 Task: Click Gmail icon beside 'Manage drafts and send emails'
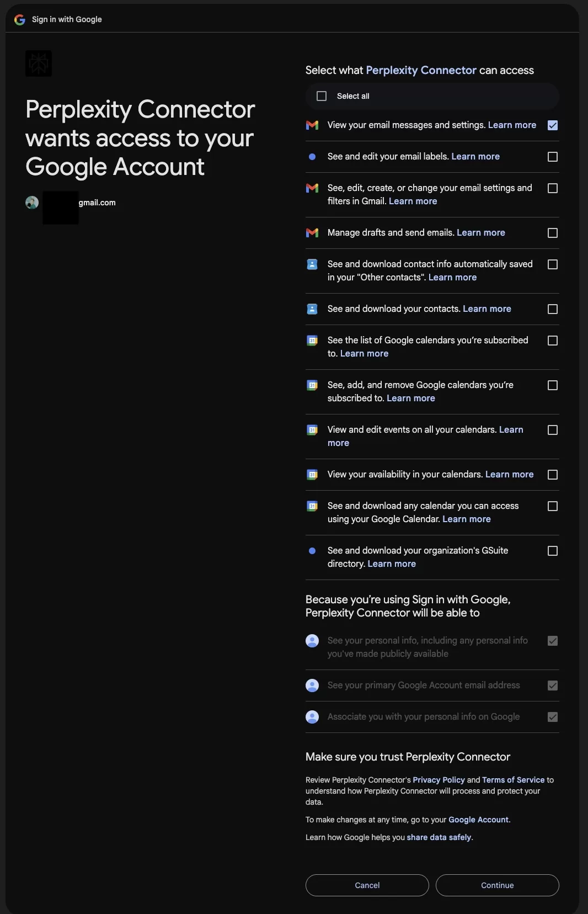312,233
